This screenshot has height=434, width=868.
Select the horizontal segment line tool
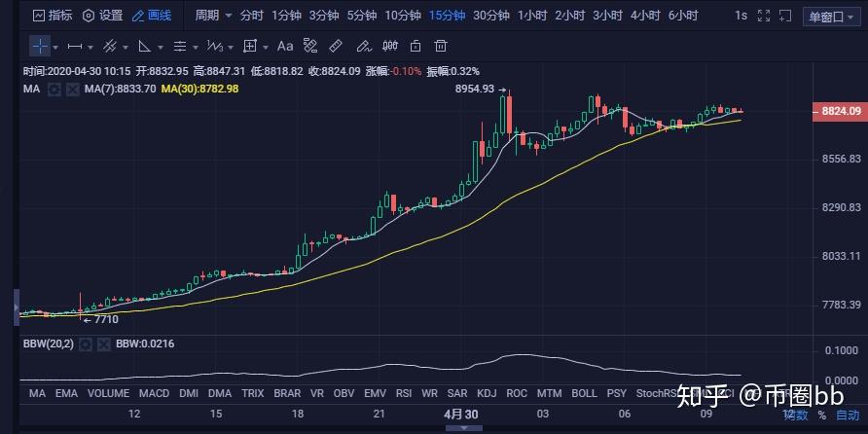click(x=75, y=47)
